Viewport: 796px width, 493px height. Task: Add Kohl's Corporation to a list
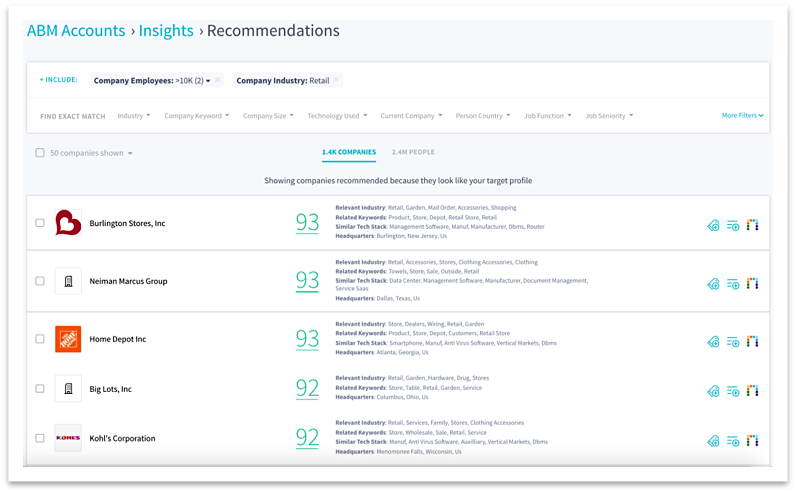coord(733,441)
